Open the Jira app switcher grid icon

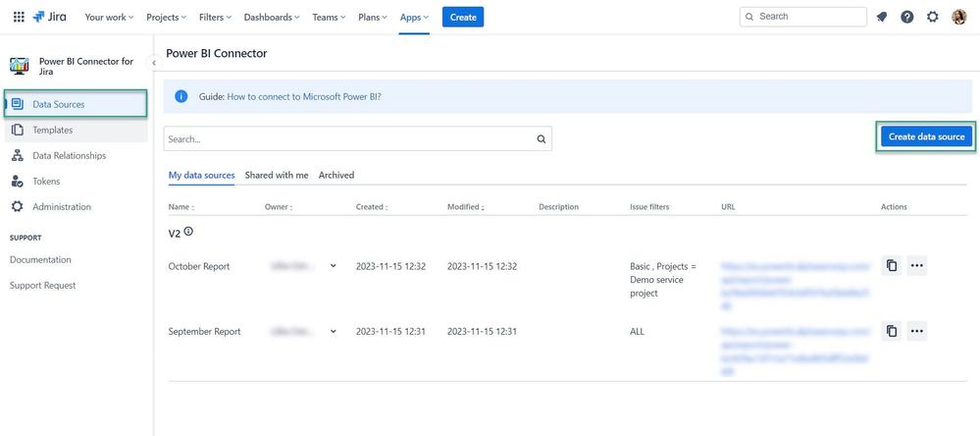click(19, 17)
